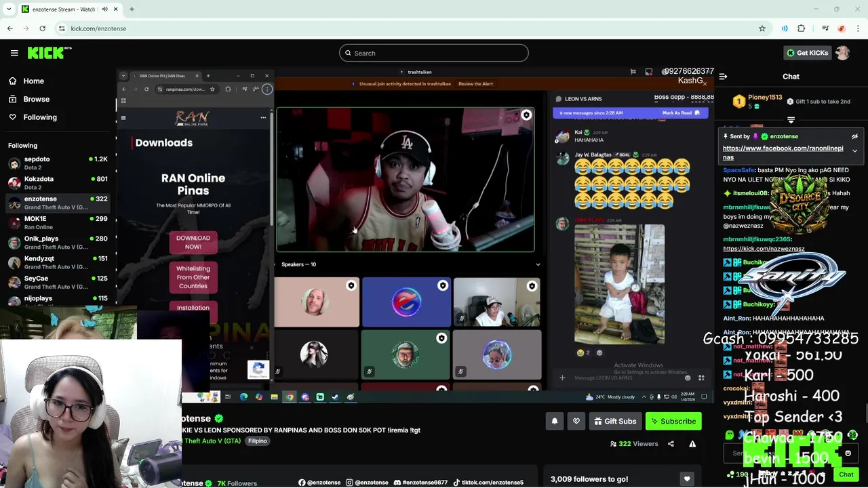The image size is (868, 488).
Task: Report stream with warning triangle icon
Action: coord(692,444)
